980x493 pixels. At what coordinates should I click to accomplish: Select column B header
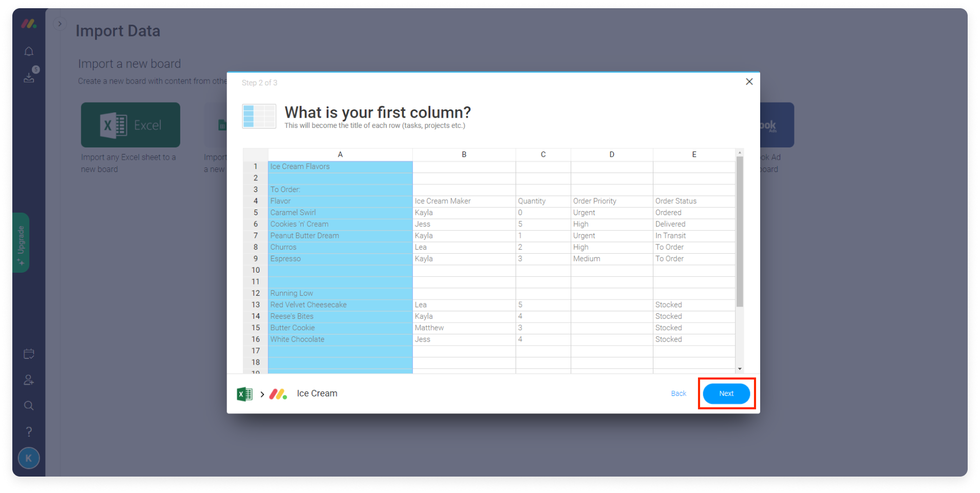[x=464, y=155]
